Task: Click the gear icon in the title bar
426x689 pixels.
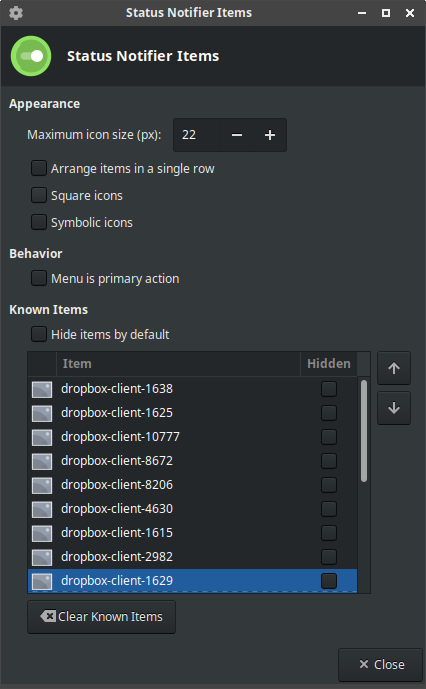Action: pyautogui.click(x=16, y=13)
